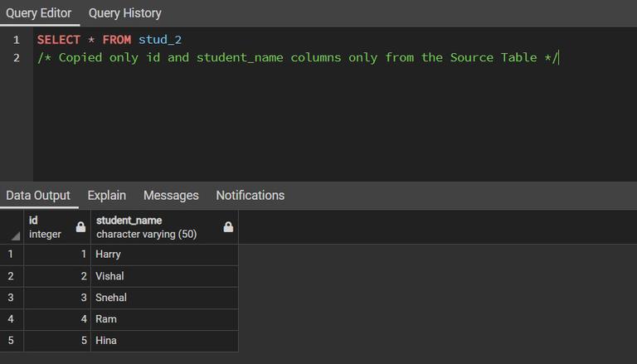Click the green comment on line 2
The height and width of the screenshot is (364, 637).
[x=297, y=58]
